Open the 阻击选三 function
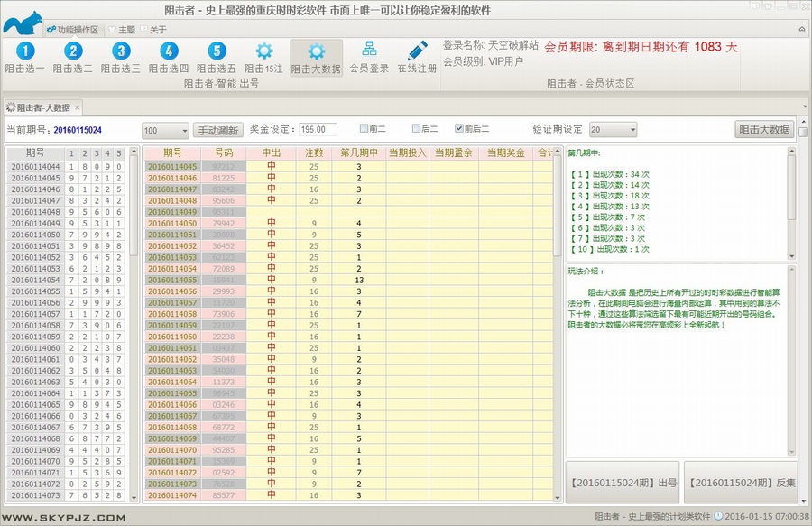Viewport: 812px width, 526px height. pos(120,52)
